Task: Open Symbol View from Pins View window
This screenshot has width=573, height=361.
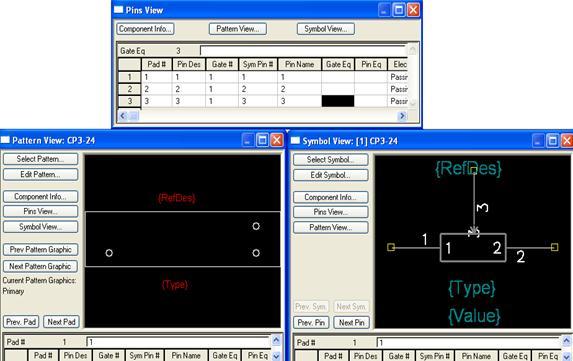Action: [x=326, y=29]
